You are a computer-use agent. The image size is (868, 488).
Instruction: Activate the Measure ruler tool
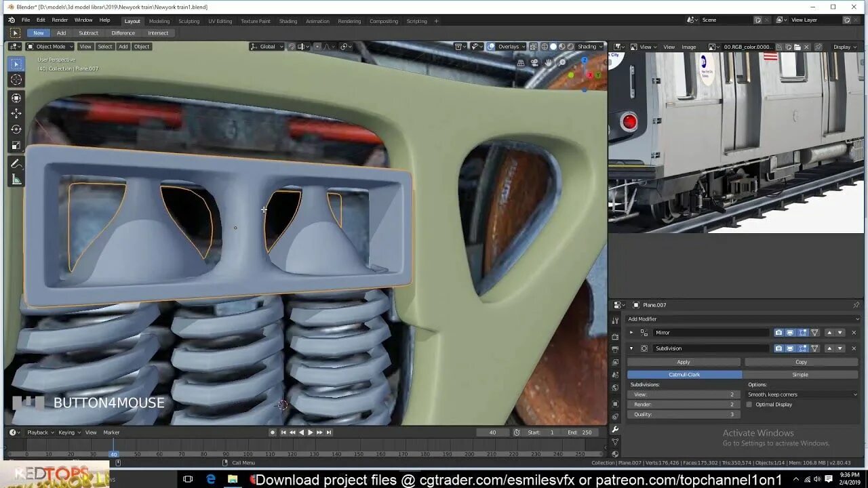(16, 180)
